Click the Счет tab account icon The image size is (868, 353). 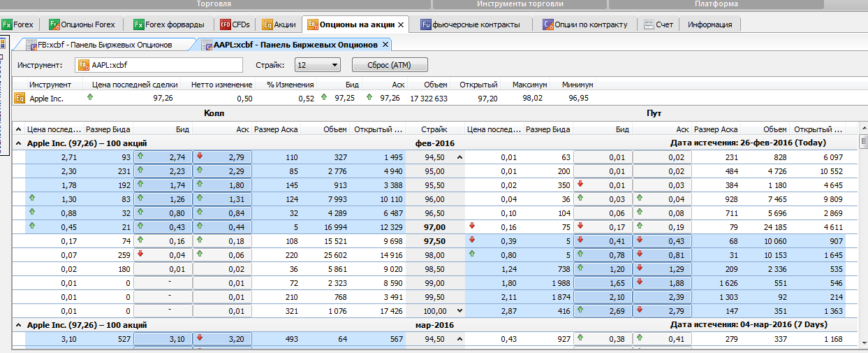(x=649, y=24)
